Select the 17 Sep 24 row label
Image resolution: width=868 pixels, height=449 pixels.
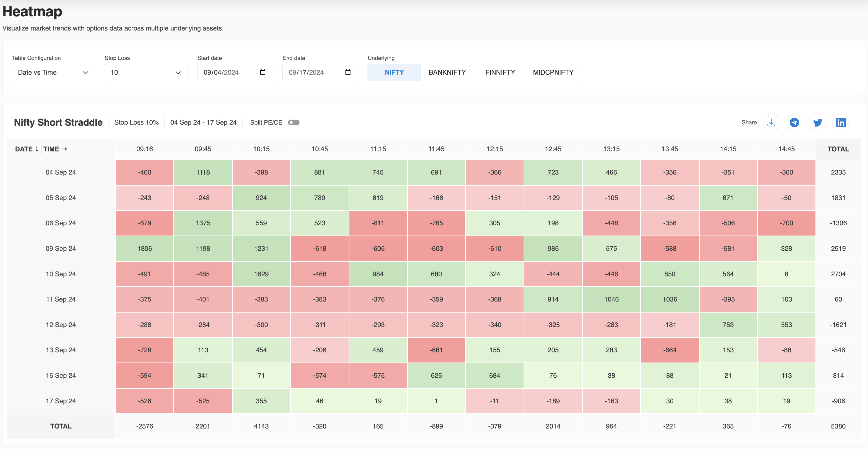(x=61, y=401)
